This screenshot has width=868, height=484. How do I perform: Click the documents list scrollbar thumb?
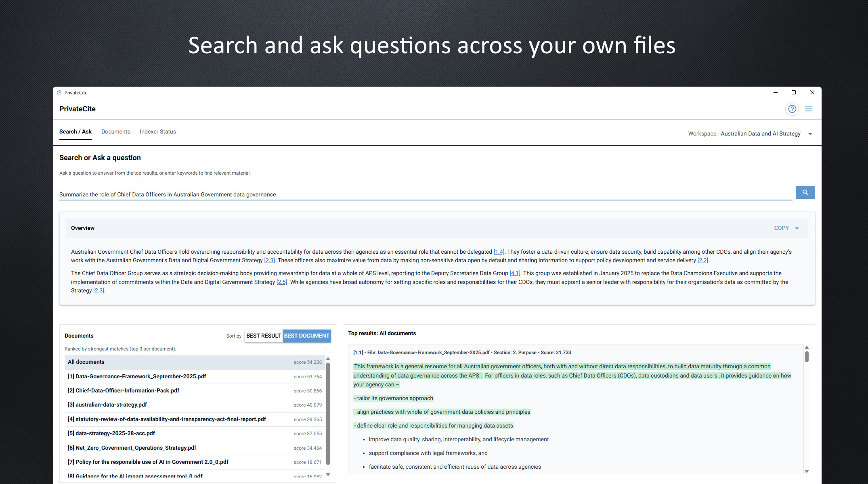click(x=328, y=413)
